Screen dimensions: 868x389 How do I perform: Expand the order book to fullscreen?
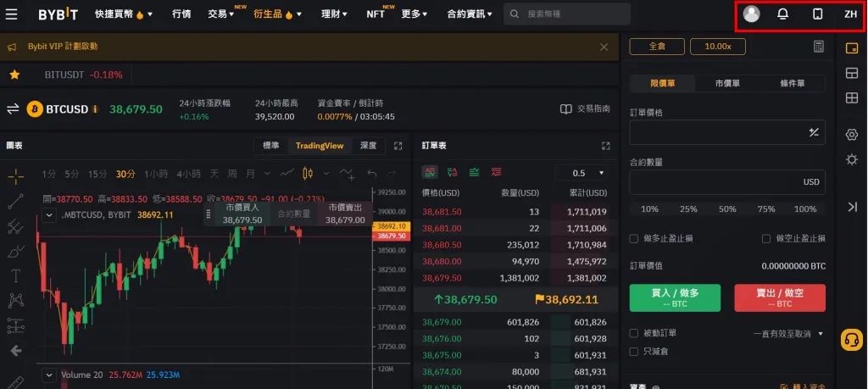pyautogui.click(x=605, y=146)
